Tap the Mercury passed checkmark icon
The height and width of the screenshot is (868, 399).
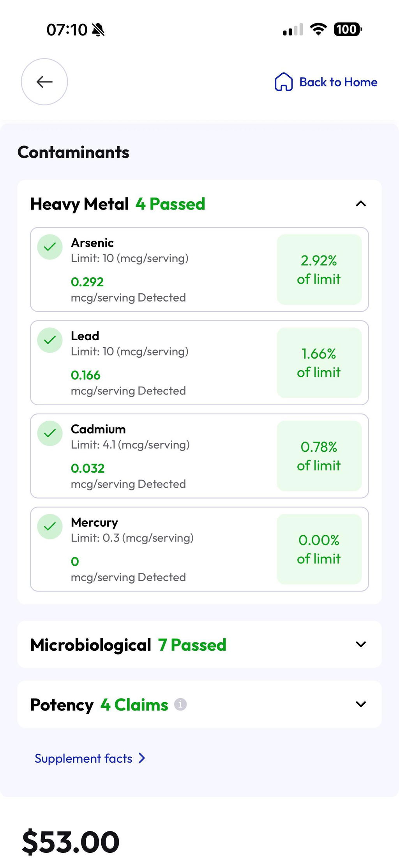pos(50,527)
